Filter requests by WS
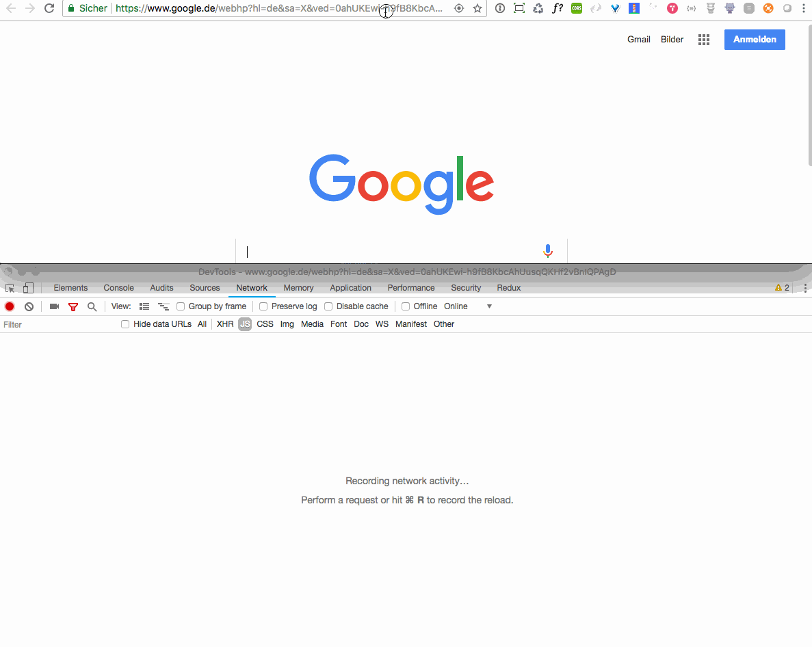This screenshot has width=812, height=647. (x=382, y=324)
